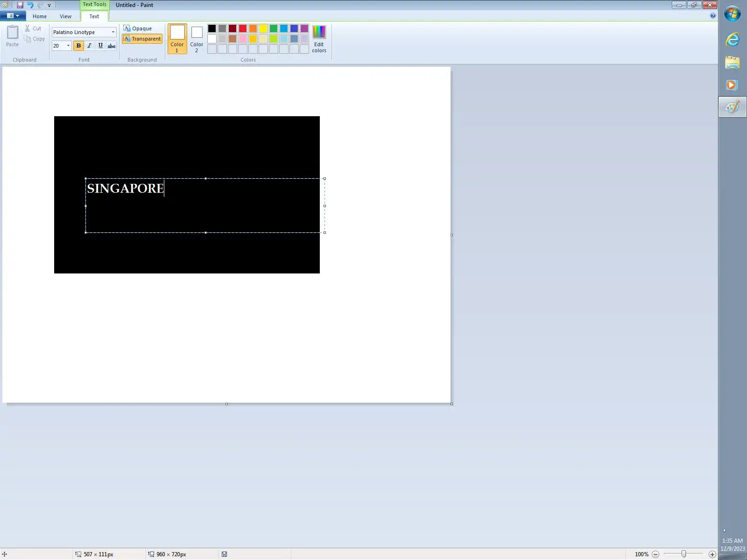
Task: Pick the white color swatch in palette
Action: click(212, 39)
